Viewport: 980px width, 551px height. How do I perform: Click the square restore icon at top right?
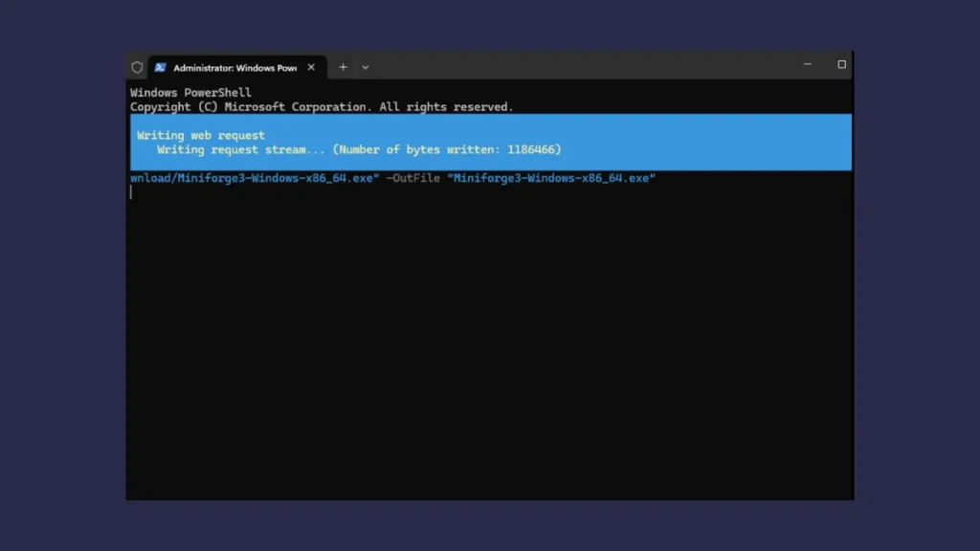tap(841, 64)
